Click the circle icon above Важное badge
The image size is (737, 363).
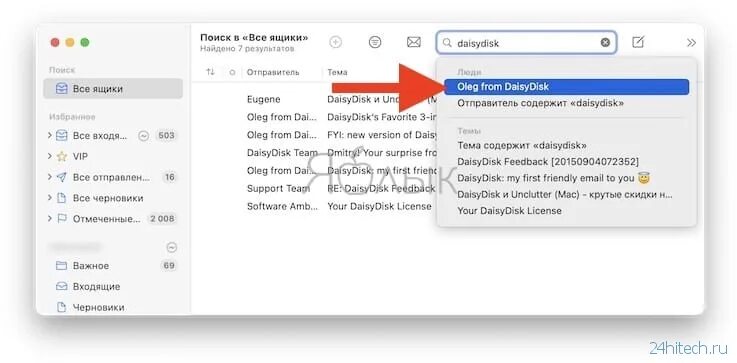(x=172, y=247)
